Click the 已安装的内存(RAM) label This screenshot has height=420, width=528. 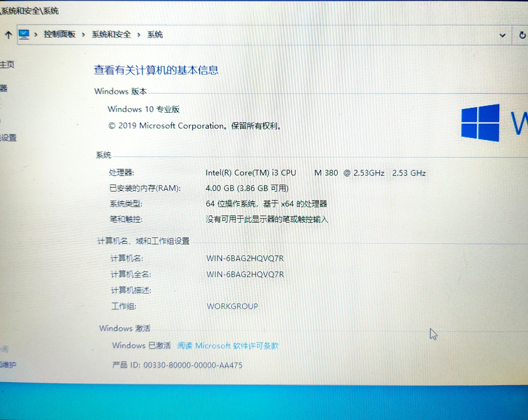[x=145, y=188]
